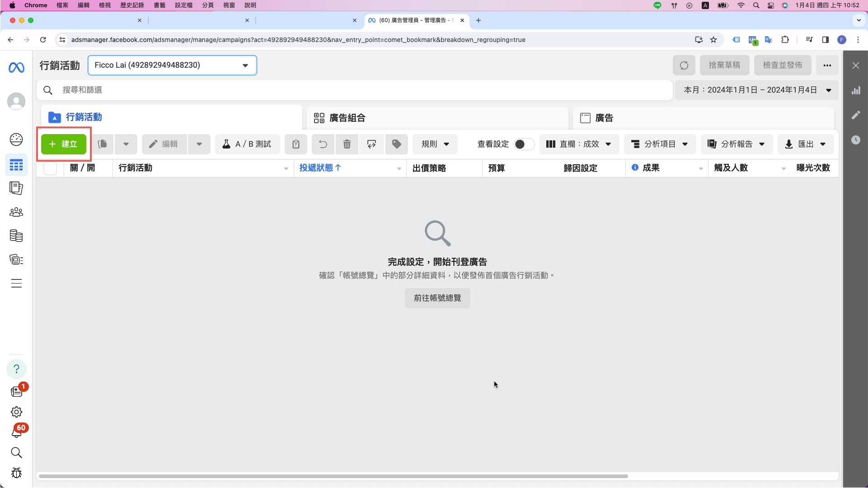Click the sidebar search magnifier icon

click(x=16, y=453)
